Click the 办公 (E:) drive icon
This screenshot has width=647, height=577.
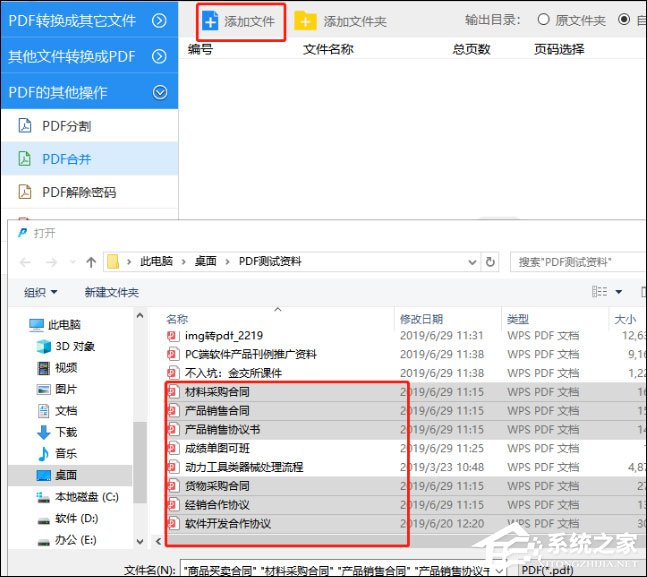(44, 542)
